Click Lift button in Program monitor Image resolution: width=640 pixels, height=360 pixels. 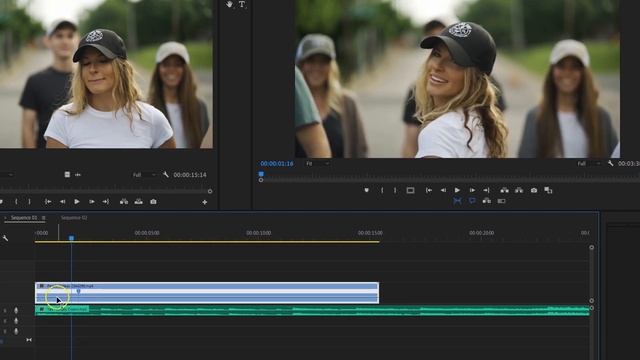point(504,190)
